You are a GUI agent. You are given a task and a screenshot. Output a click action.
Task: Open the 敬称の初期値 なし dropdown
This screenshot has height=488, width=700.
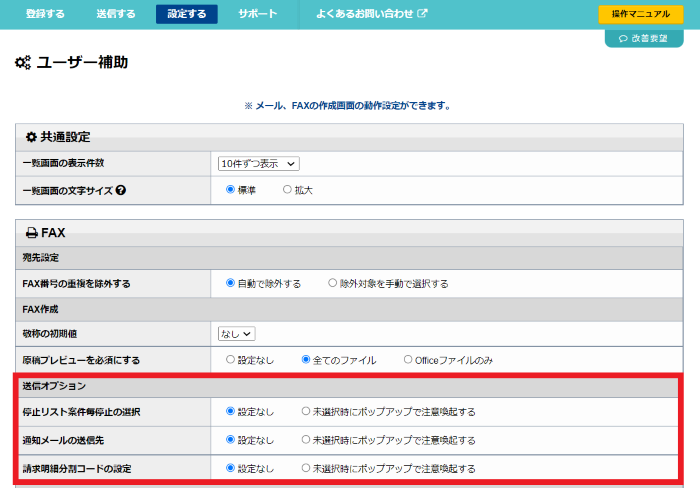pyautogui.click(x=237, y=334)
